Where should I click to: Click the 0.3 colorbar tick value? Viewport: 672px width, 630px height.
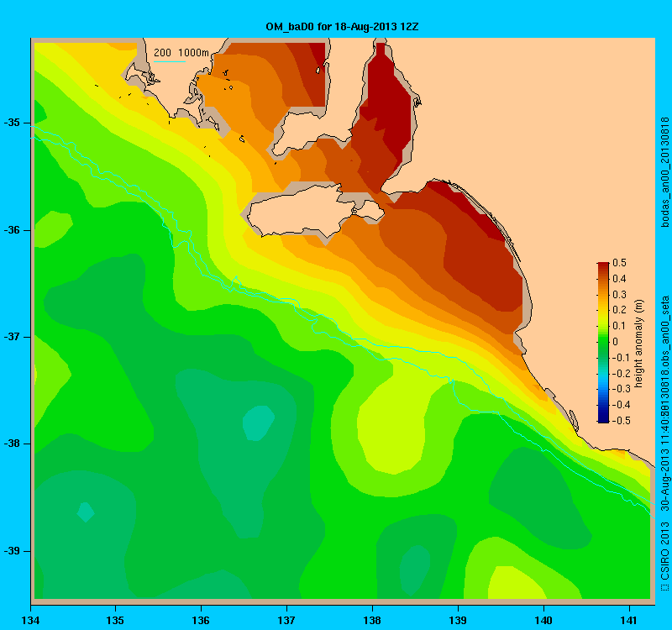619,295
